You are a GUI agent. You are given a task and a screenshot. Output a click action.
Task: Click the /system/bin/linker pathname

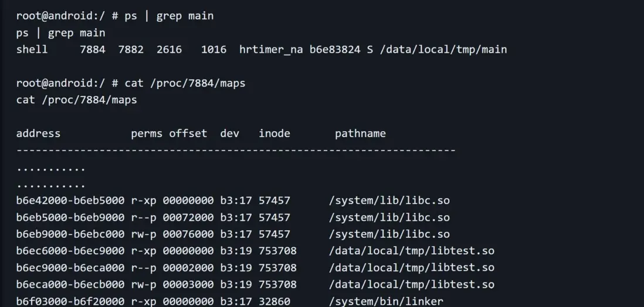(386, 302)
